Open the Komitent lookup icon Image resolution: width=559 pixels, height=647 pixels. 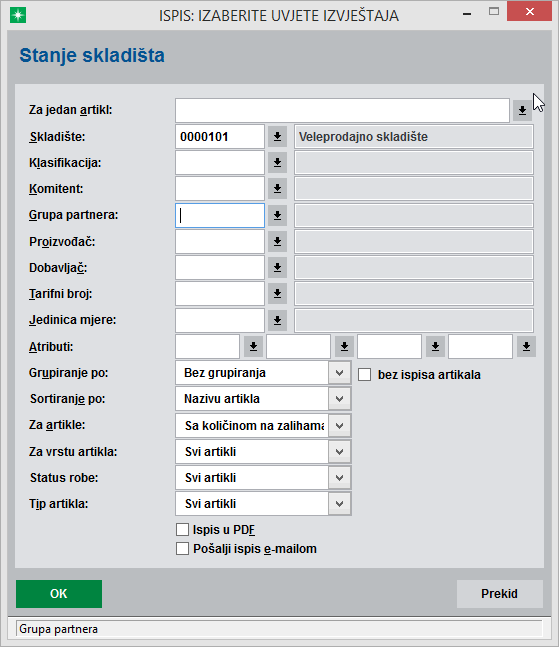tap(277, 189)
